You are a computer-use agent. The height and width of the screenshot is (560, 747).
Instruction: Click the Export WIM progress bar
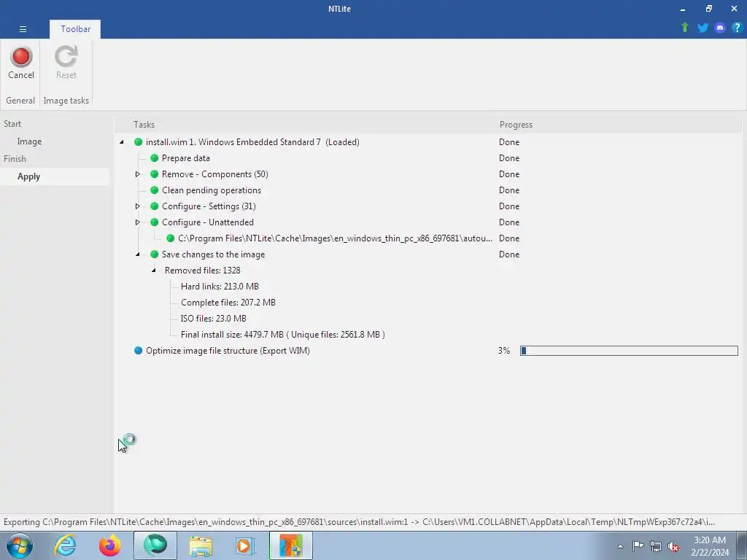629,351
